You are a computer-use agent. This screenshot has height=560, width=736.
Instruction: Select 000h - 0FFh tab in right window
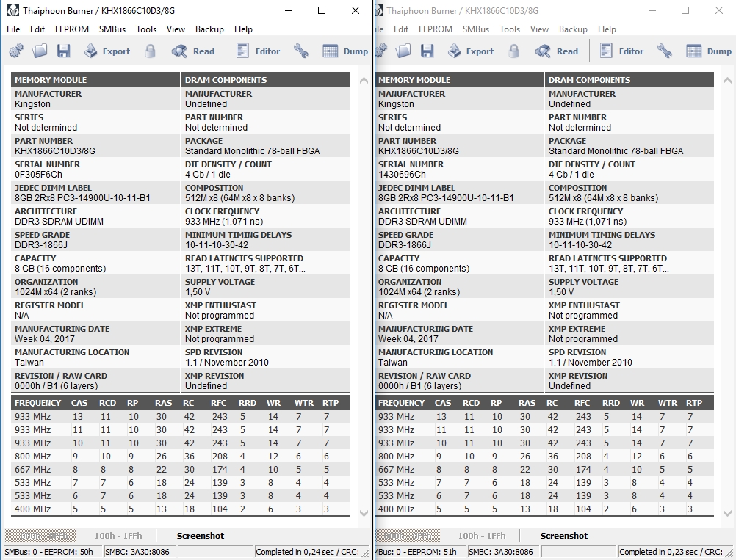coord(408,536)
